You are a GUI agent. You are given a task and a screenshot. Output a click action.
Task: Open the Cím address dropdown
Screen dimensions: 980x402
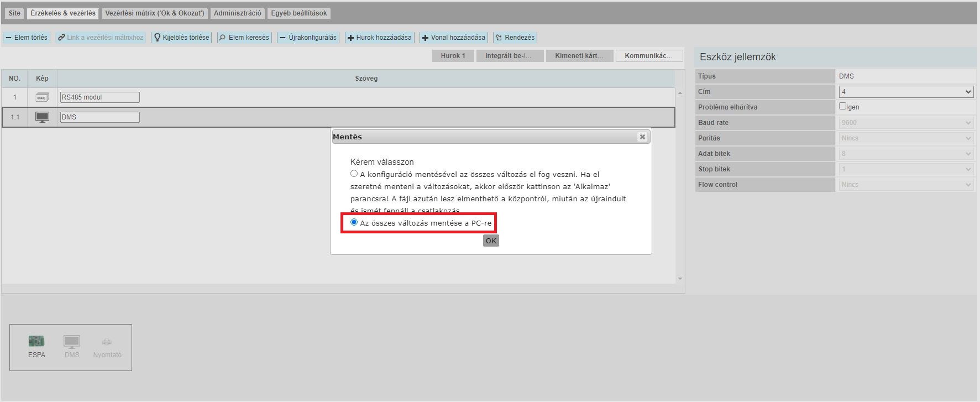pyautogui.click(x=905, y=92)
